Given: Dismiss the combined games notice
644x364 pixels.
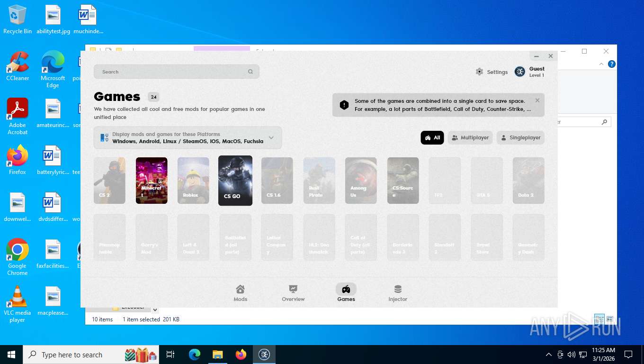Looking at the screenshot, I should point(537,100).
